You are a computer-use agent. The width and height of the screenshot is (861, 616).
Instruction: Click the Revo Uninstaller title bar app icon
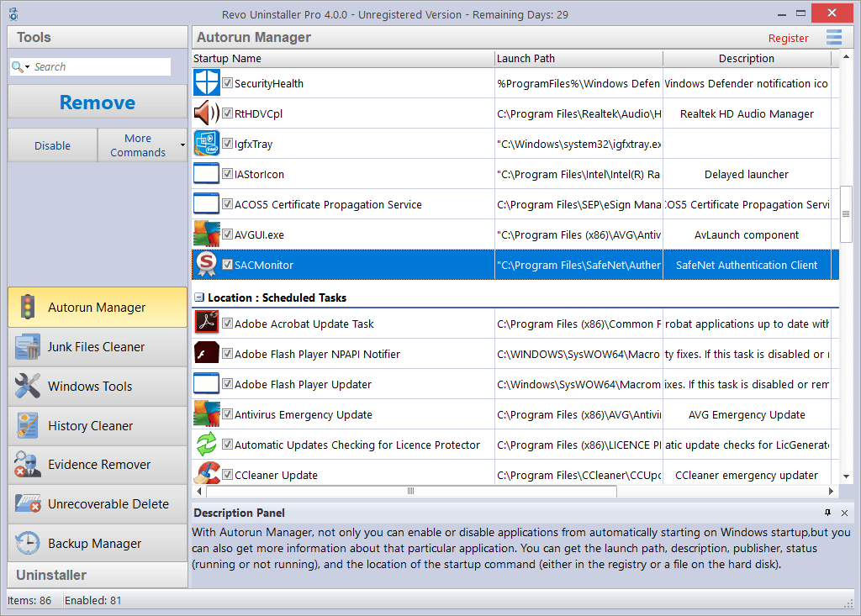click(13, 14)
